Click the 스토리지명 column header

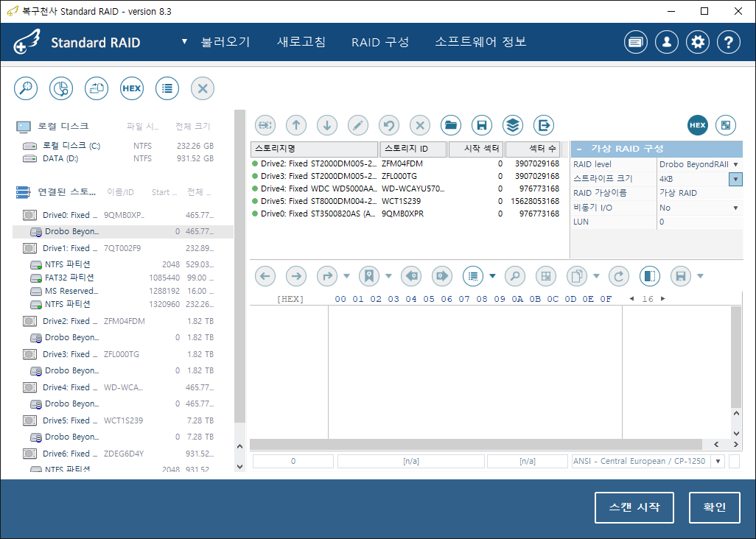(x=314, y=149)
